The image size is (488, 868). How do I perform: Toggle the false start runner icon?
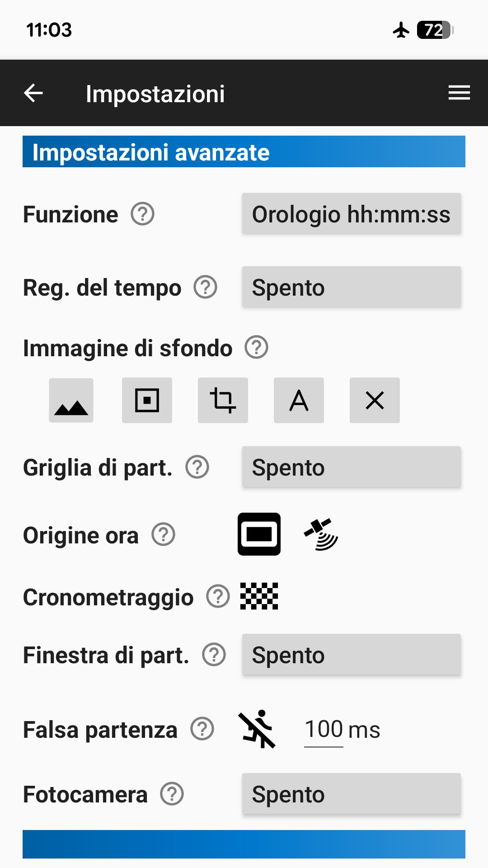257,729
